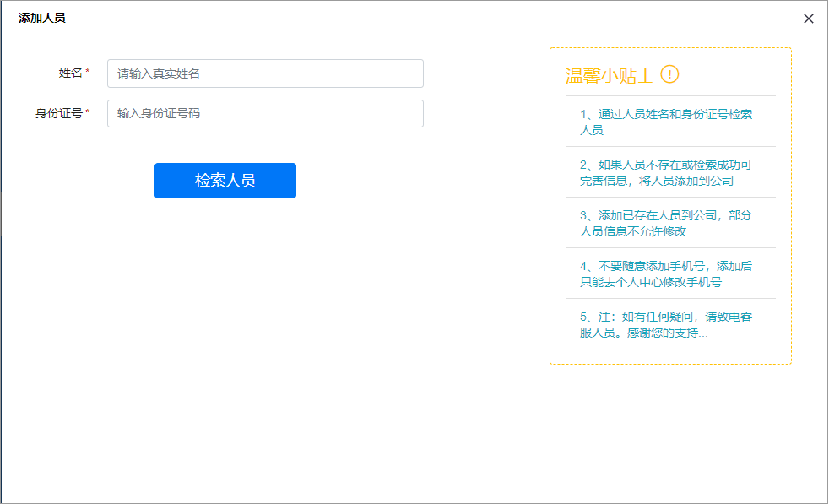829x504 pixels.
Task: Click the exclamation icon beside 温馨小贴士
Action: pyautogui.click(x=669, y=74)
